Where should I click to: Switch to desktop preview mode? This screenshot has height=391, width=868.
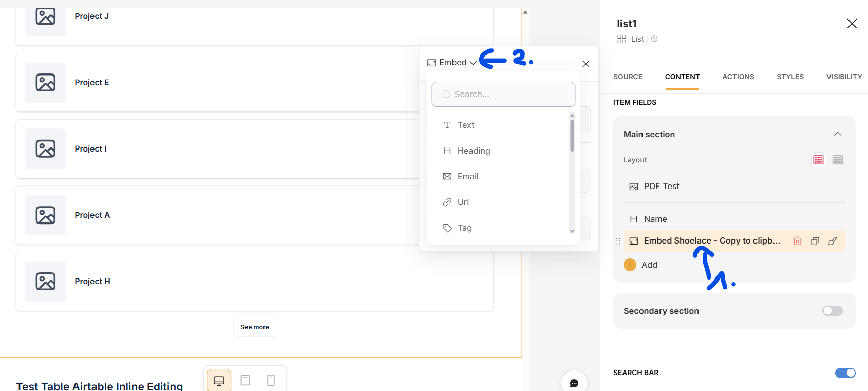tap(219, 381)
